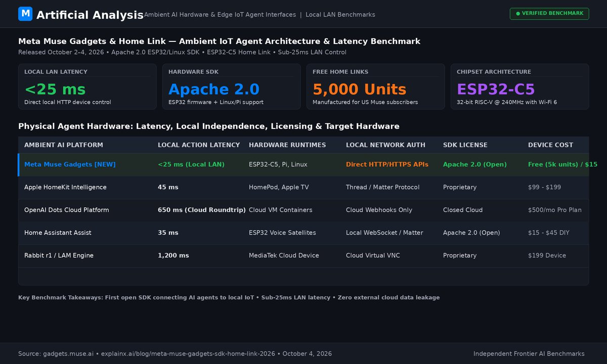Click the 'Free (5k units) / $15' cost cell
The image size is (607, 364).
click(x=562, y=164)
